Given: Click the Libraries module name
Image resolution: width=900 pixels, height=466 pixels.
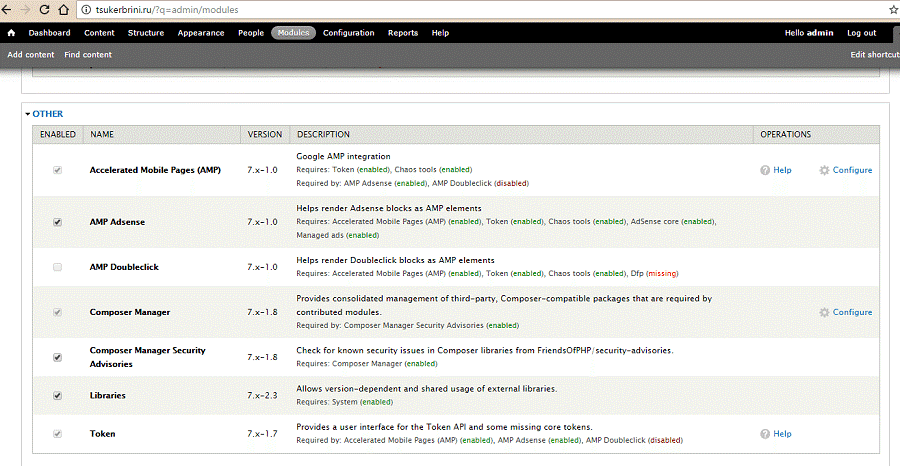Looking at the screenshot, I should pos(107,395).
